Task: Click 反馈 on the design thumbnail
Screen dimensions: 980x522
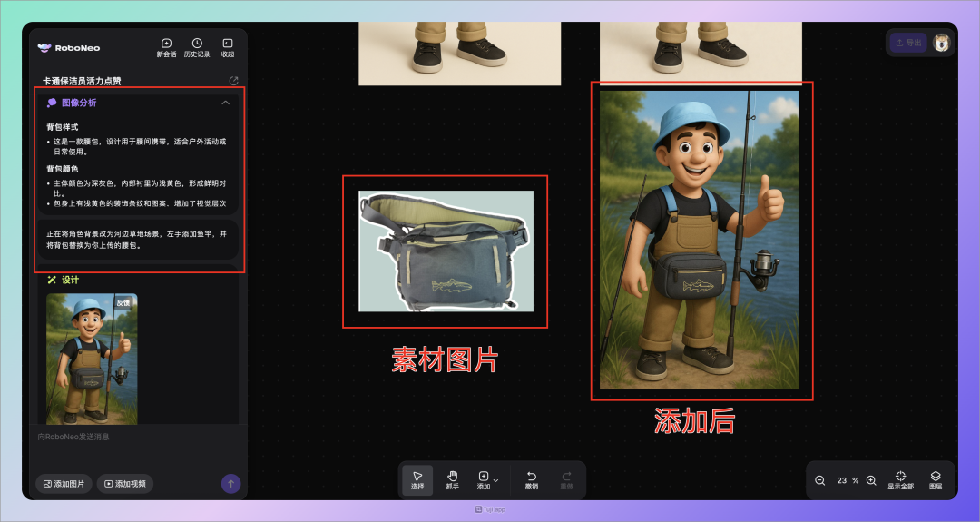Action: (x=123, y=302)
